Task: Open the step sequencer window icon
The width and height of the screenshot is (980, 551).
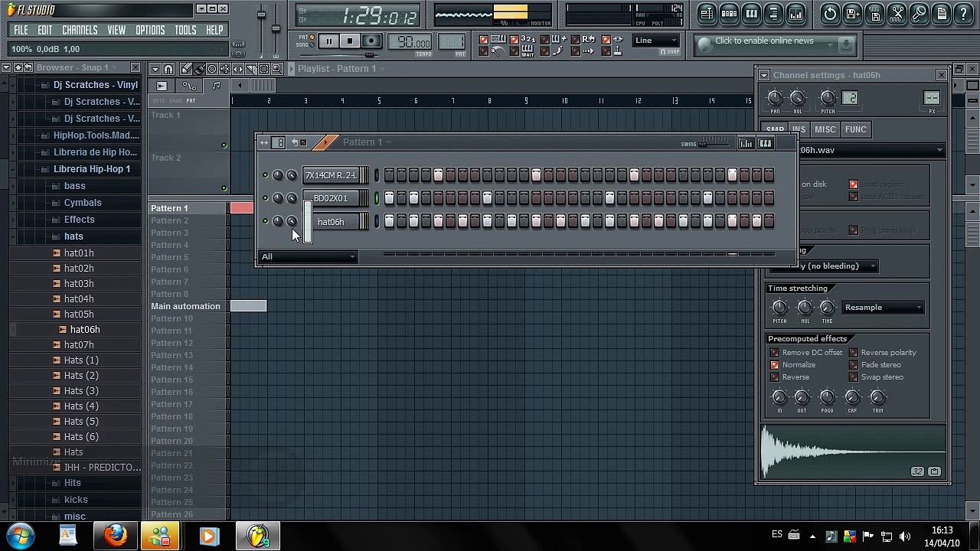Action: 729,13
